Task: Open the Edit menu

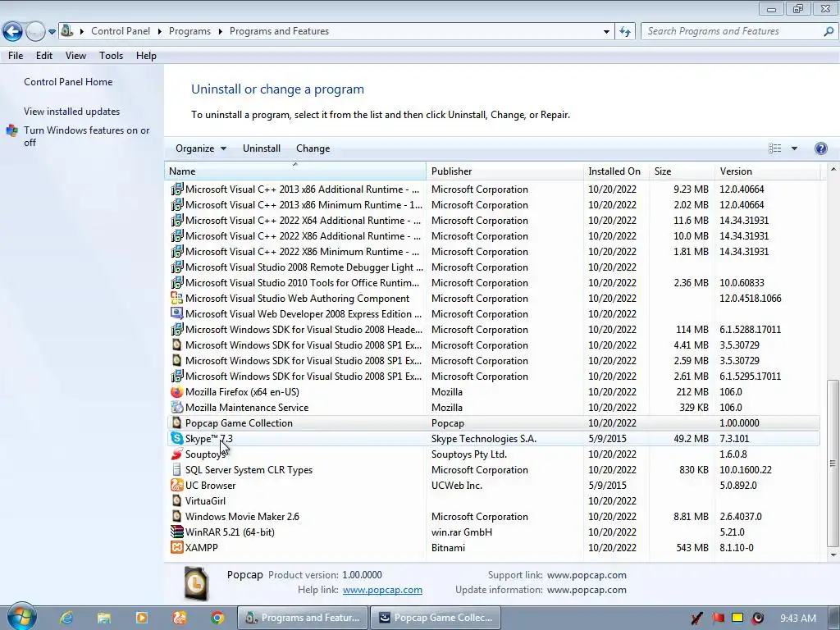Action: click(44, 56)
